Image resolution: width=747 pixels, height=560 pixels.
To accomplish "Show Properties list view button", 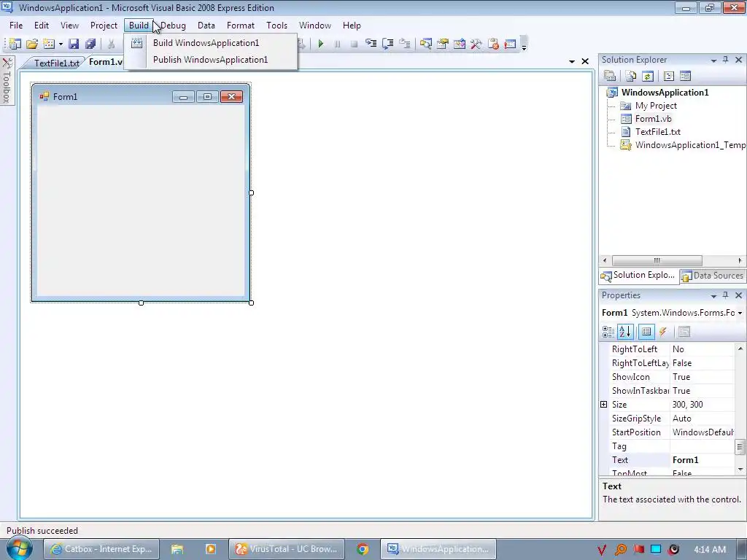I will 646,332.
